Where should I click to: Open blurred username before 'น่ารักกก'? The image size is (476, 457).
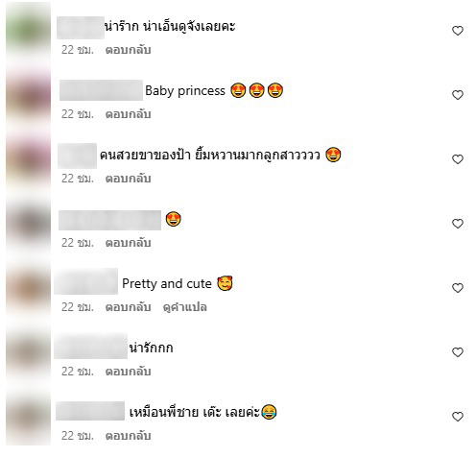[x=91, y=346]
